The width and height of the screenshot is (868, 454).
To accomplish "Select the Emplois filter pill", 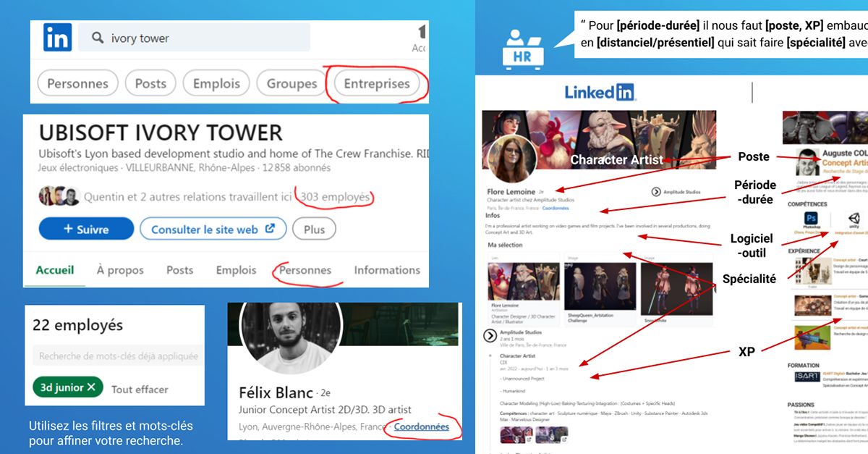I will click(x=216, y=83).
